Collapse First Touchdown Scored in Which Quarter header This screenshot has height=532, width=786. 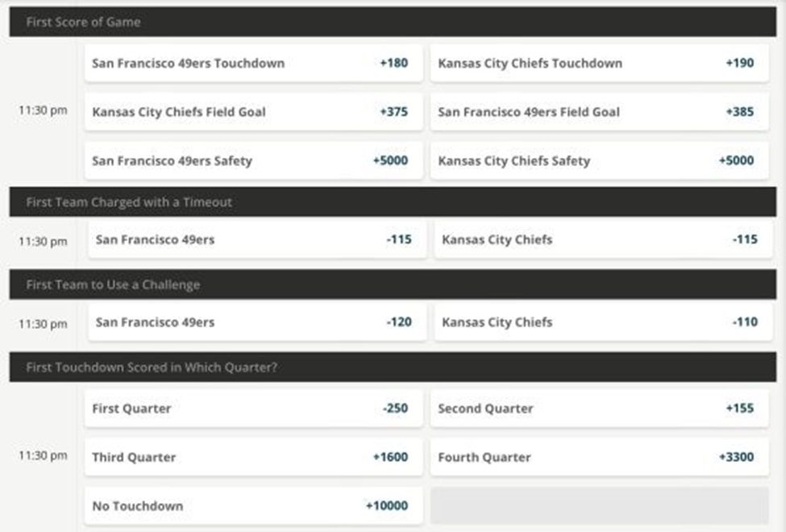pos(393,367)
